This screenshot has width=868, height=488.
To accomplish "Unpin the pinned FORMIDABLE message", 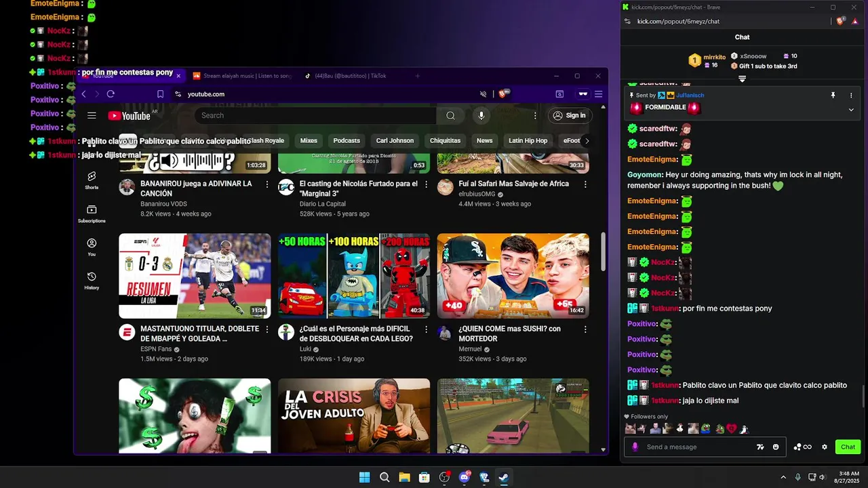I will click(833, 96).
